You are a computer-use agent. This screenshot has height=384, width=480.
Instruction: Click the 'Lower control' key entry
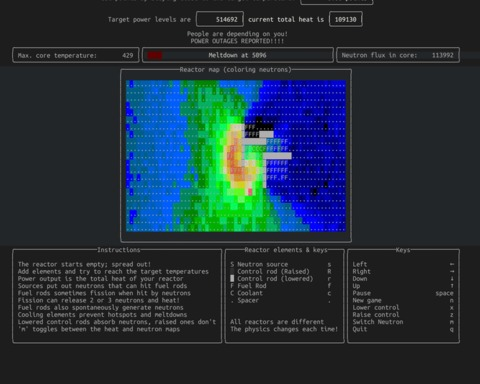pos(376,308)
